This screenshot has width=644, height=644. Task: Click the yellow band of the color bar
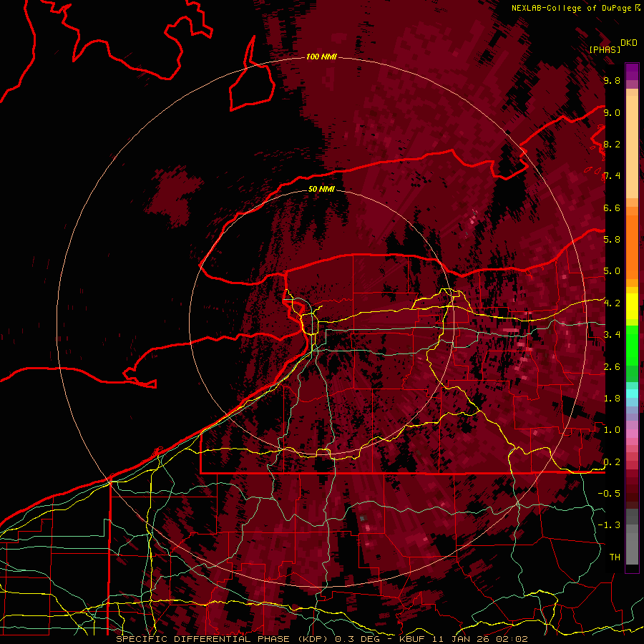tap(632, 306)
